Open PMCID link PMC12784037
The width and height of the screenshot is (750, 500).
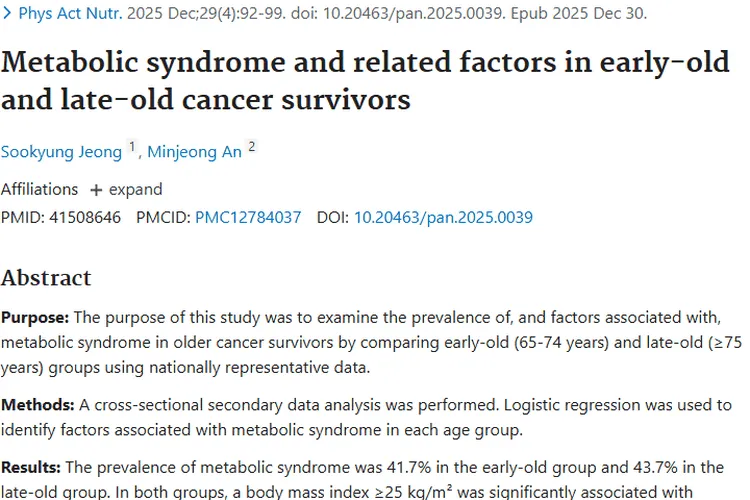pyautogui.click(x=248, y=217)
